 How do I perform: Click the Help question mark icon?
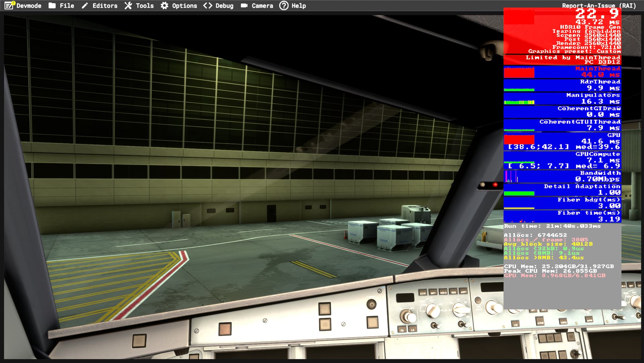tap(283, 6)
